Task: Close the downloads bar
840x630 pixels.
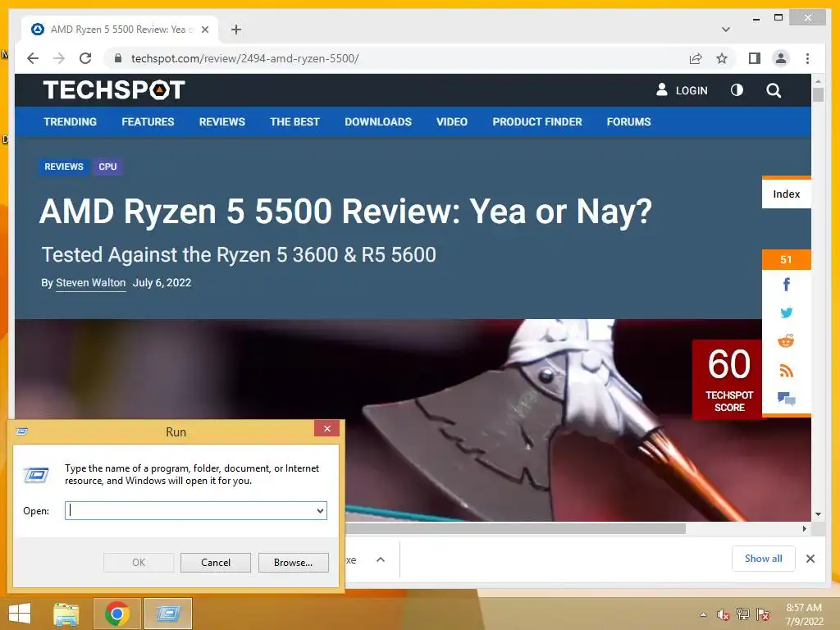Action: coord(810,559)
